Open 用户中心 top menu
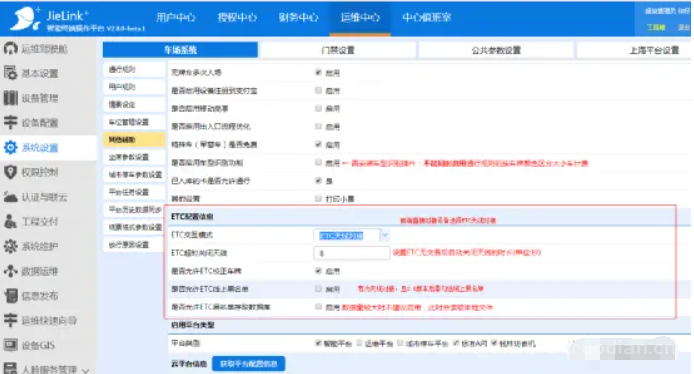The width and height of the screenshot is (694, 374). click(176, 17)
